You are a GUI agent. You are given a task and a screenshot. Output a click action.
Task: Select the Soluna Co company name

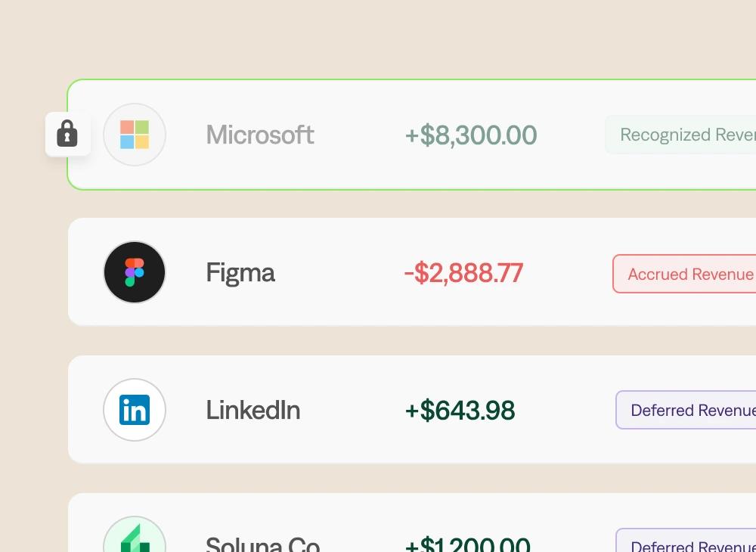tap(262, 544)
